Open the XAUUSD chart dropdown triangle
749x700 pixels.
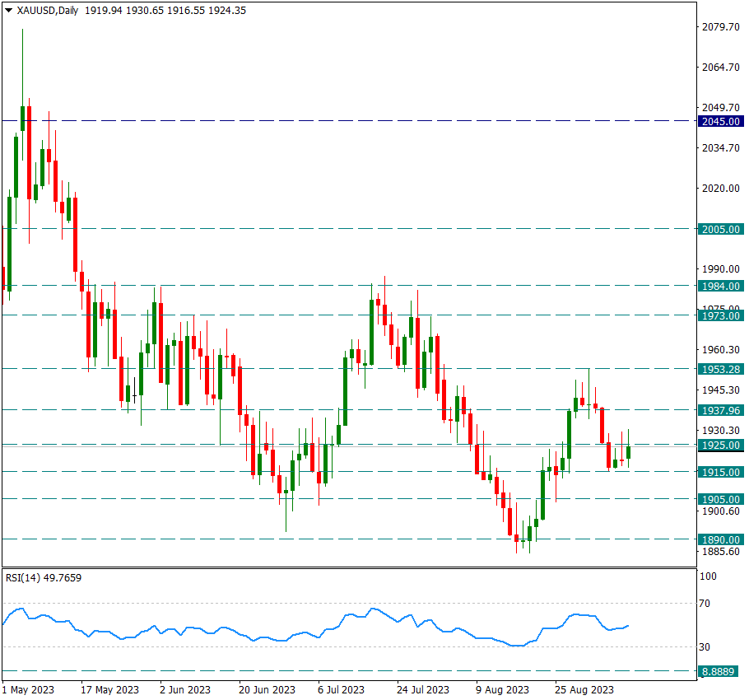click(x=8, y=10)
